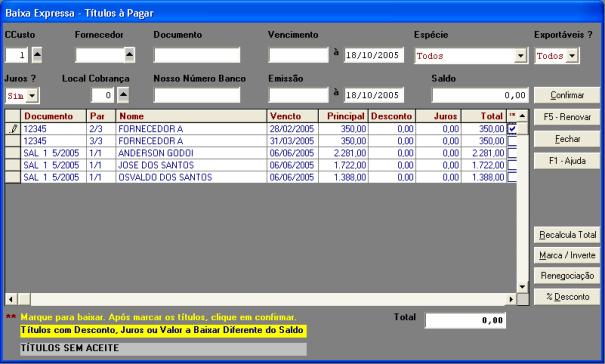Viewport: 605px width, 364px height.
Task: Click the CCusto input field
Action: [x=16, y=55]
